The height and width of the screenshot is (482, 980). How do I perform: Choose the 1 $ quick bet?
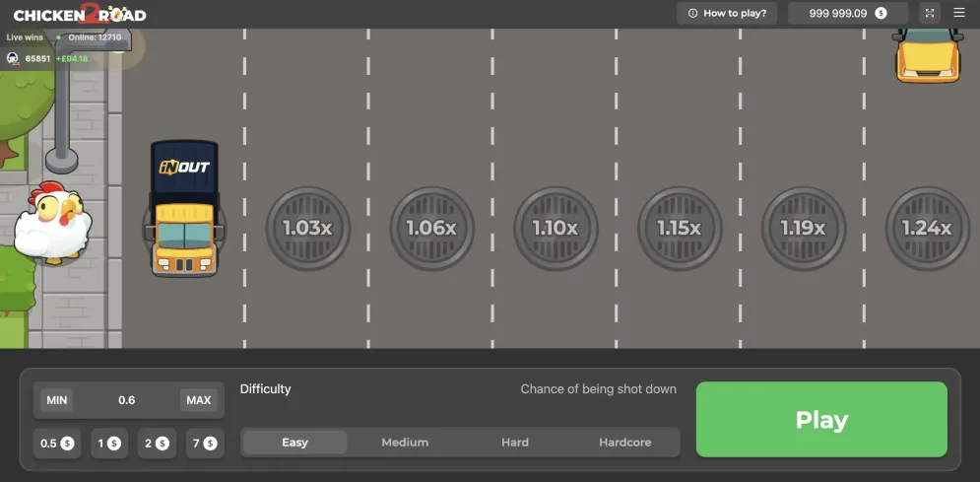pyautogui.click(x=109, y=444)
